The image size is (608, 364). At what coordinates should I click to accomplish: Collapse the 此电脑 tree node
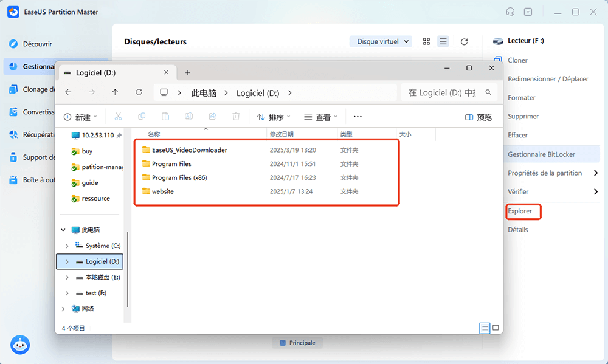coord(63,230)
